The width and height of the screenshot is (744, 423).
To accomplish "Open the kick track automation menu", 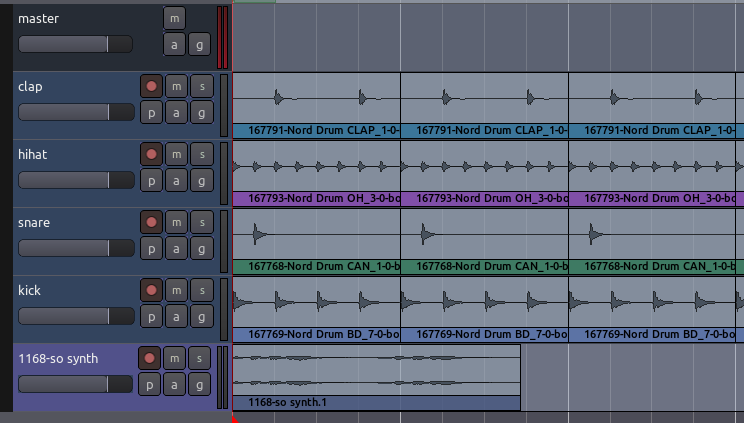I will (x=177, y=317).
